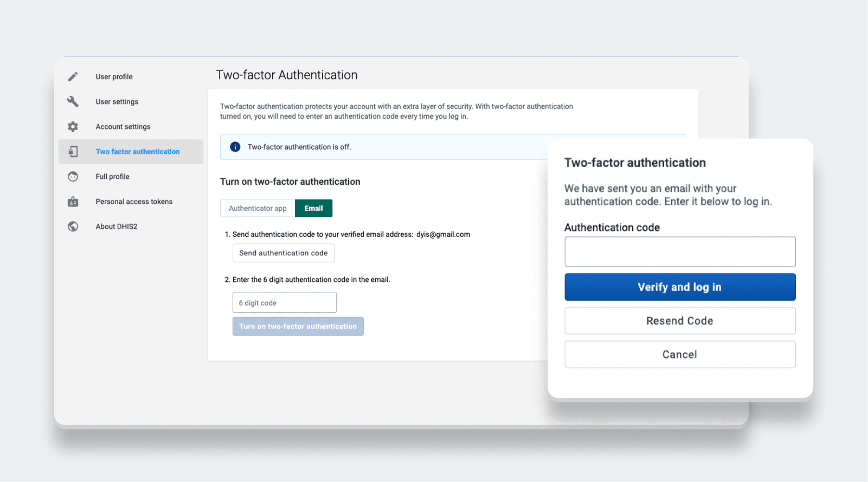Image resolution: width=868 pixels, height=482 pixels.
Task: Click the globe icon beside About DHIS2
Action: (73, 226)
